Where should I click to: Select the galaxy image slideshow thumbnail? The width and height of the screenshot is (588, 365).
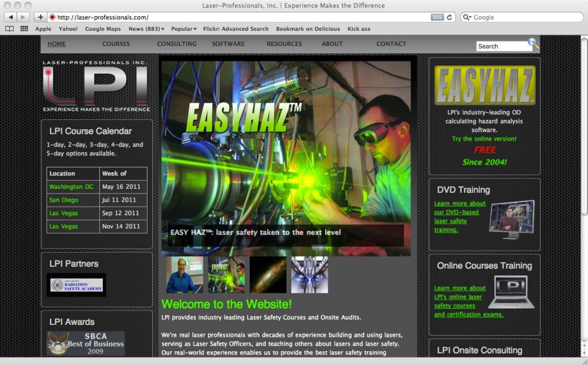pyautogui.click(x=268, y=275)
